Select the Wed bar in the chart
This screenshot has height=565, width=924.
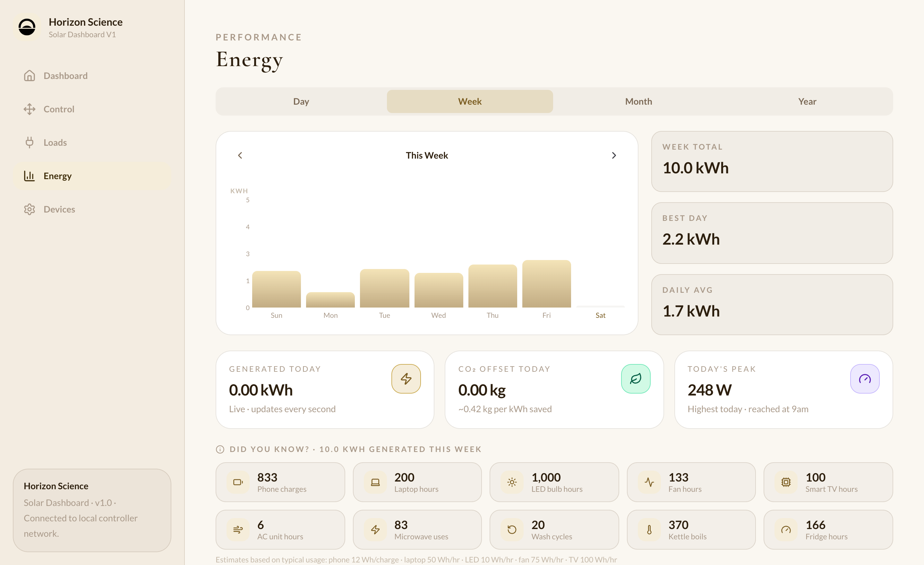pos(439,290)
